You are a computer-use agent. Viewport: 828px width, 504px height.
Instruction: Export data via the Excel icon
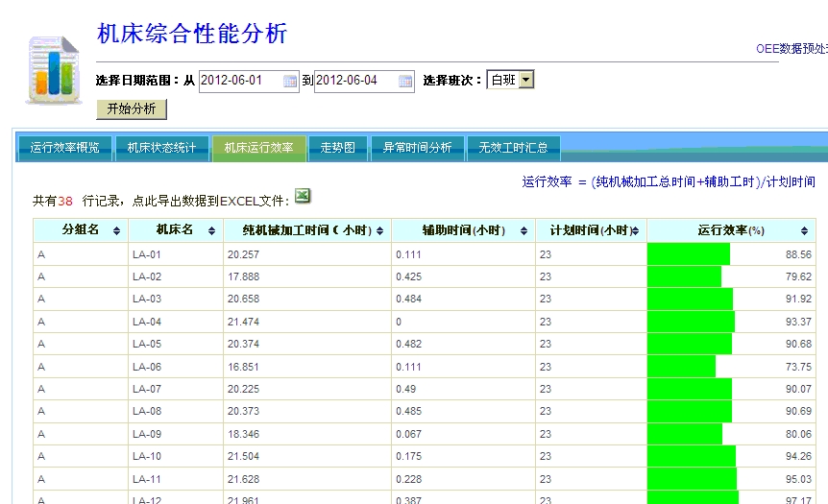tap(303, 196)
